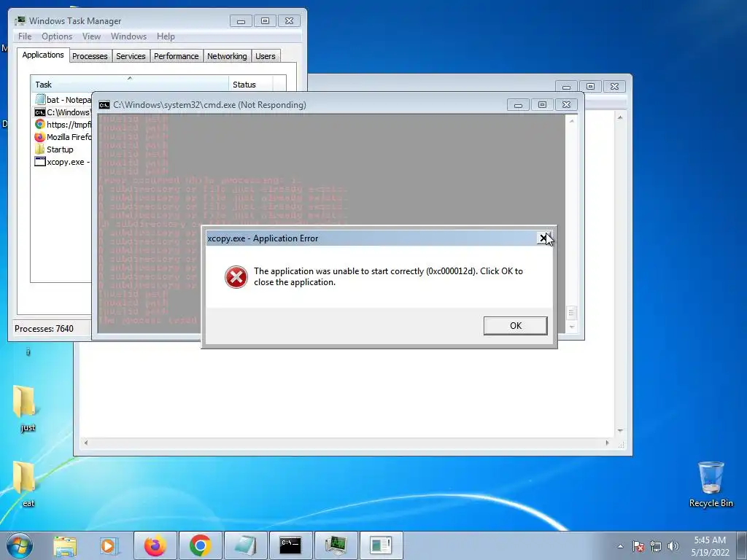Click the Firefox icon in task list
Image resolution: width=747 pixels, height=560 pixels.
click(40, 136)
